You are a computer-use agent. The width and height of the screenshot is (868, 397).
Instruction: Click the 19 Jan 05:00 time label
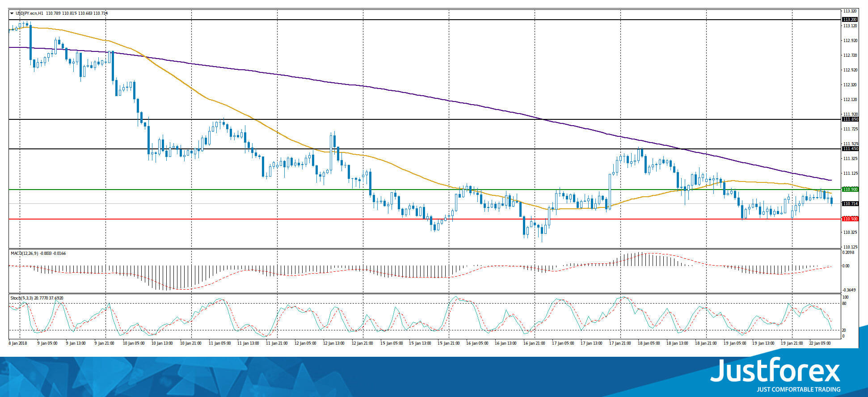(x=734, y=343)
